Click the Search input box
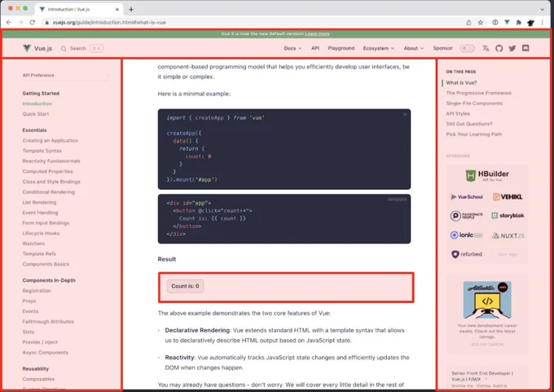This screenshot has height=392, width=554. [81, 48]
